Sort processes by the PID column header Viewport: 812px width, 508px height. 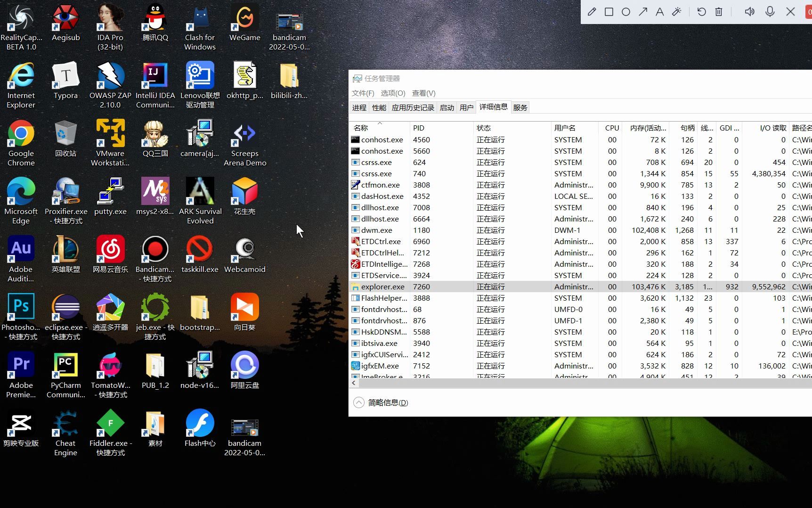coord(441,128)
